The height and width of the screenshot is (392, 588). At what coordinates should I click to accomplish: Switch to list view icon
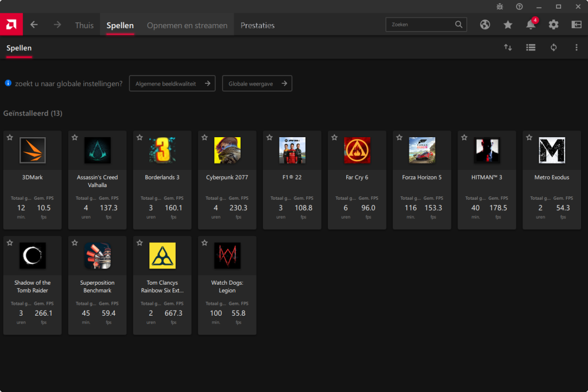pyautogui.click(x=531, y=47)
